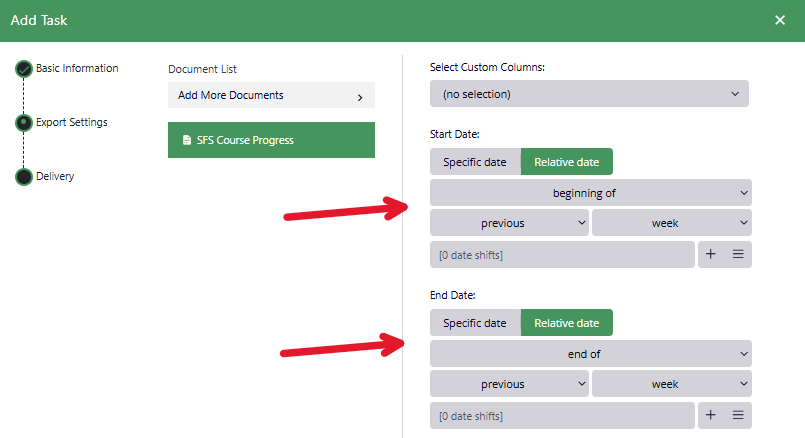Open the Start Date shifts list menu icon
Image resolution: width=805 pixels, height=438 pixels.
tap(738, 254)
